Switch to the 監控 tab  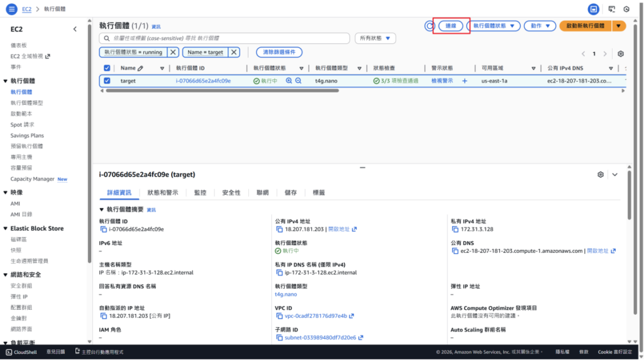coord(200,192)
